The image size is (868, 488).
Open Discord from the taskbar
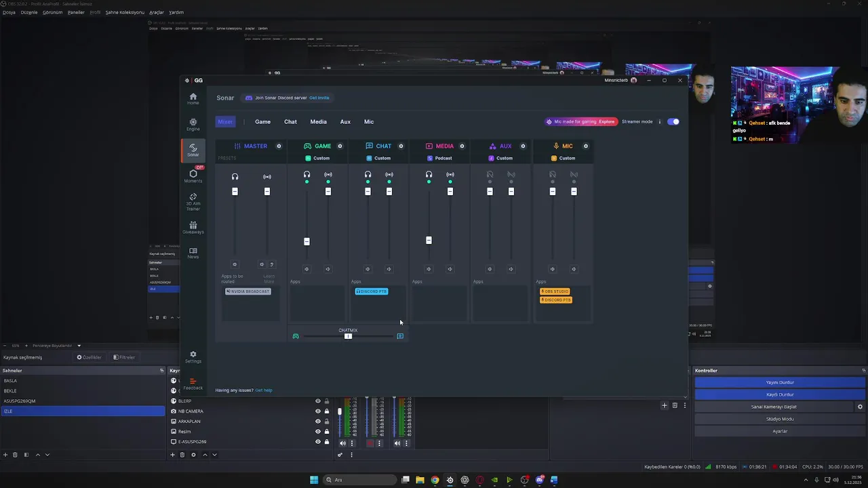tap(539, 480)
